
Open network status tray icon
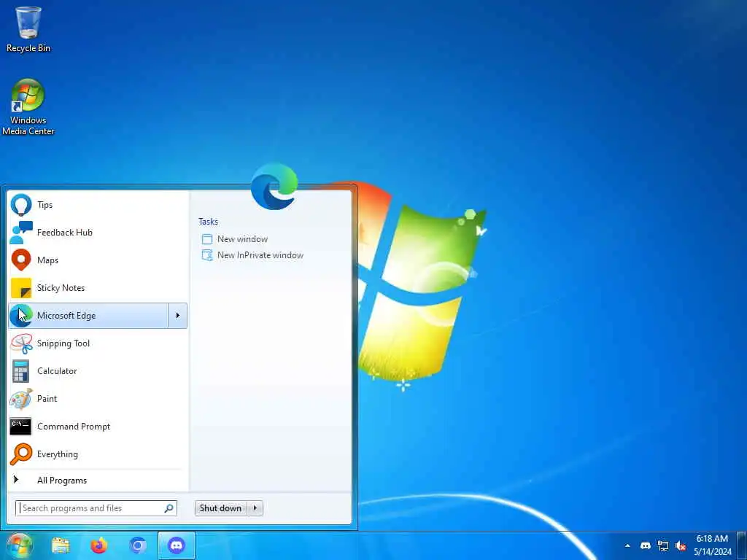663,545
